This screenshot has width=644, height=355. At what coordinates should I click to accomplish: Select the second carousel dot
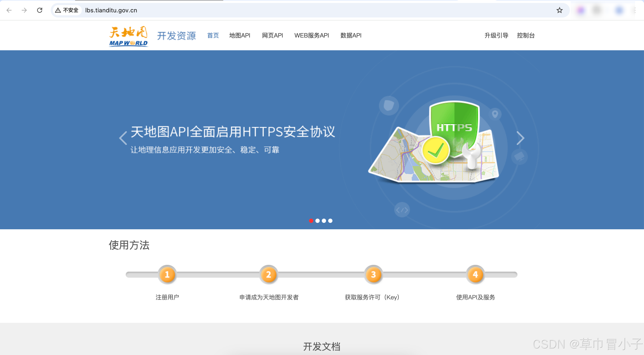pos(318,221)
